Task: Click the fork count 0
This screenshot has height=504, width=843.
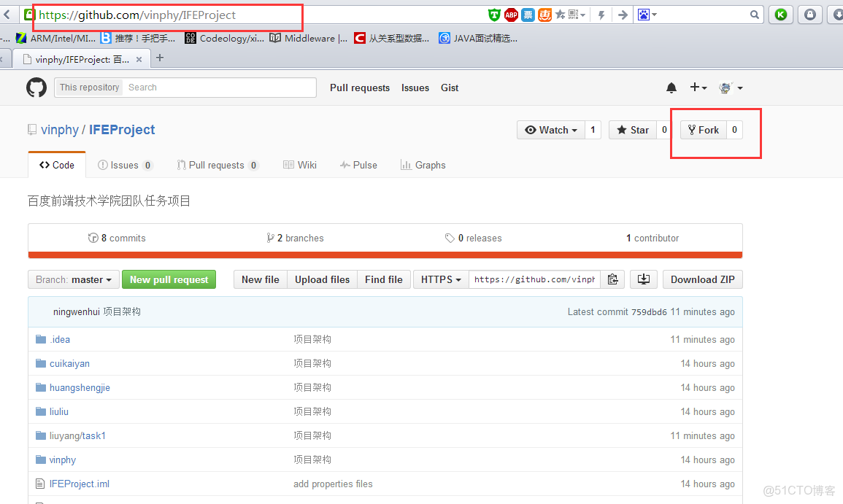Action: pos(734,130)
